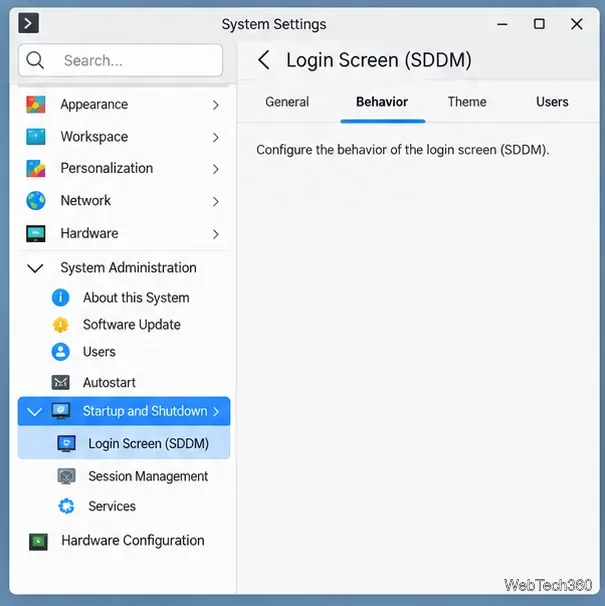Expand the Hardware category chevron
This screenshot has height=606, width=605.
click(x=216, y=234)
